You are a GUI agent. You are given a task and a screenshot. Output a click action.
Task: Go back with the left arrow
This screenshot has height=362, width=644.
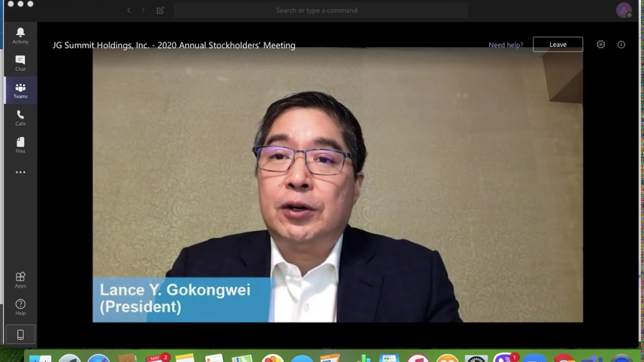coord(129,10)
